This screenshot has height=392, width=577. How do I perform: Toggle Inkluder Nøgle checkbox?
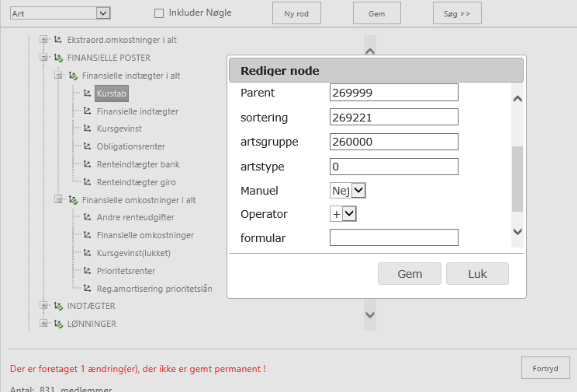coord(159,14)
